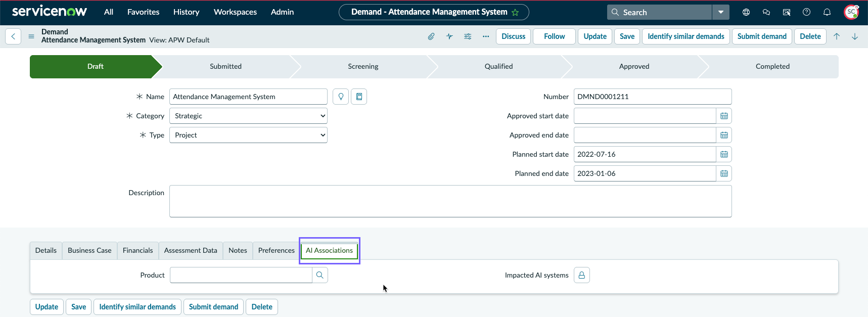
Task: Click the bottom Delete button
Action: [262, 307]
